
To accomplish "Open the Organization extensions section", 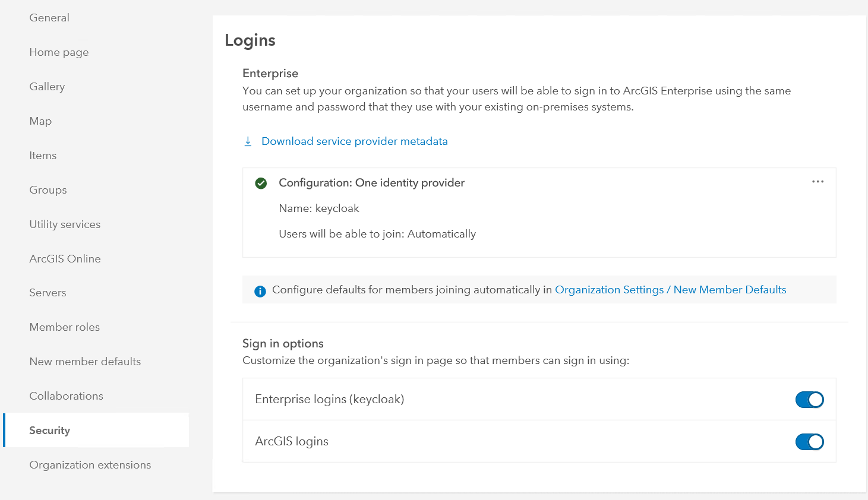I will click(90, 464).
